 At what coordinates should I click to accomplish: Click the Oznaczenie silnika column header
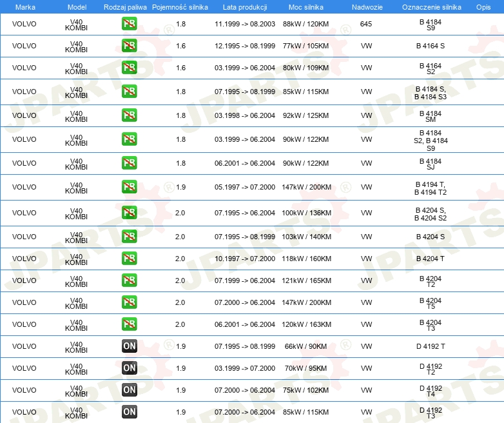tap(431, 7)
